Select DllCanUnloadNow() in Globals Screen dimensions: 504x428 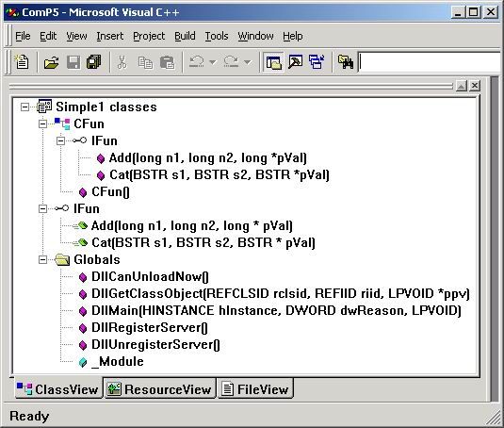pyautogui.click(x=150, y=277)
